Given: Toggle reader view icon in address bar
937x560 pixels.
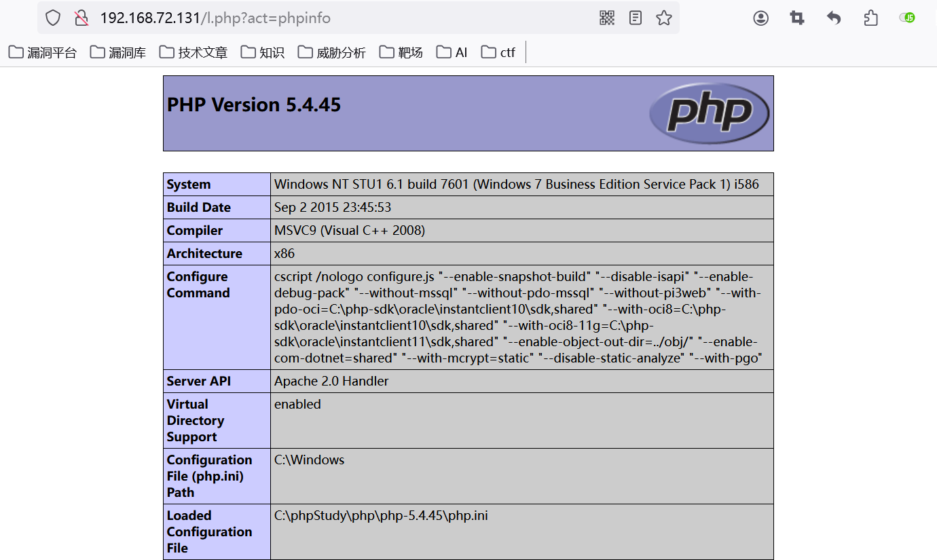Looking at the screenshot, I should [636, 18].
